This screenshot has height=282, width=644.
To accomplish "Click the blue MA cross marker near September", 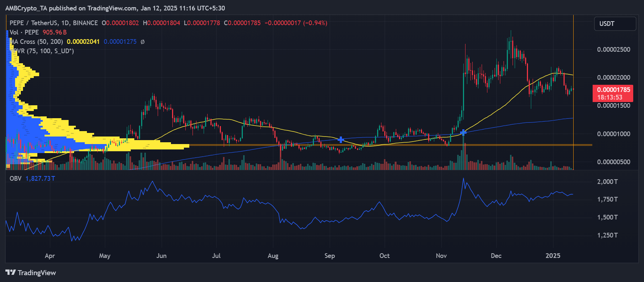I will coord(340,139).
